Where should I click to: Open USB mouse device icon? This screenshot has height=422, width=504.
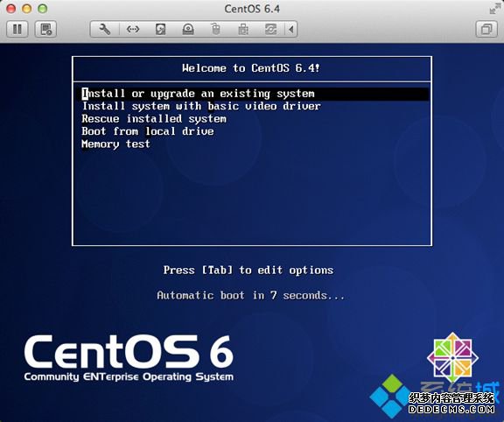click(x=215, y=29)
